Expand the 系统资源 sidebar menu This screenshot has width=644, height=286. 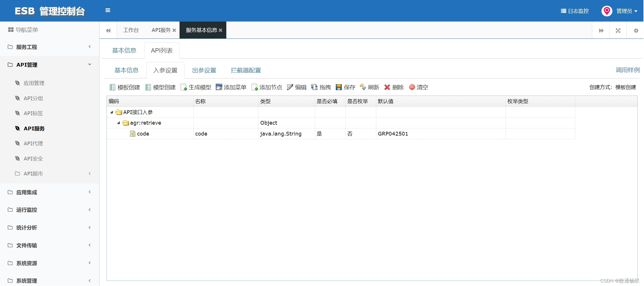[49, 263]
